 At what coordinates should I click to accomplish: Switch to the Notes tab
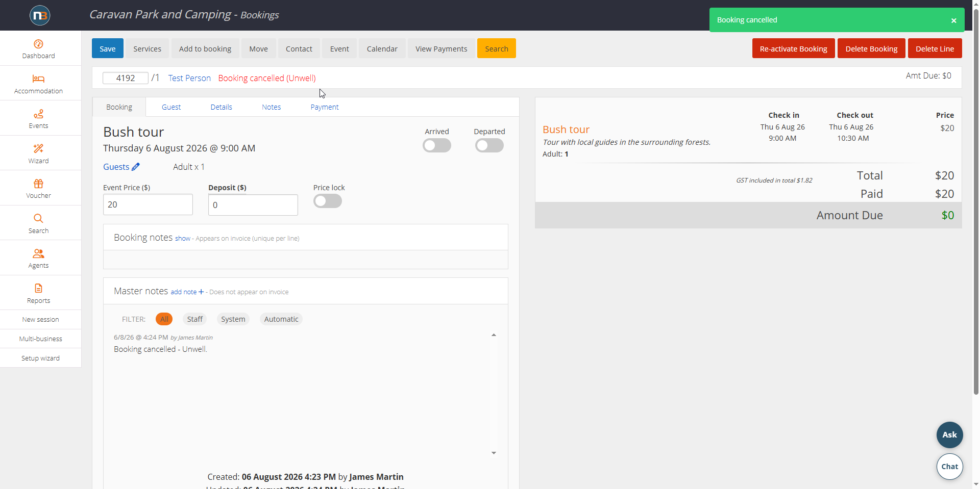tap(271, 107)
